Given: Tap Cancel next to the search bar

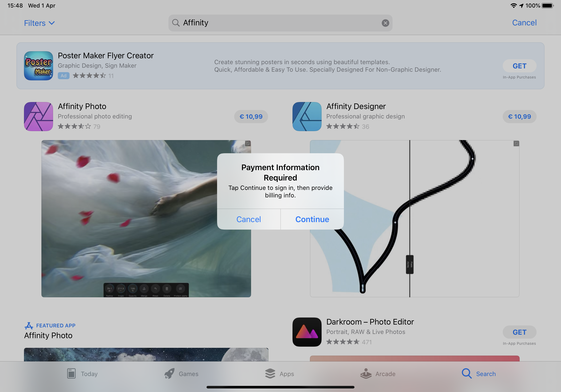Looking at the screenshot, I should point(524,23).
